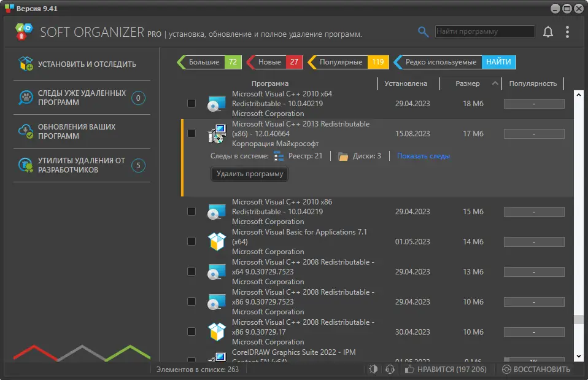Select the Большие filter tab
This screenshot has width=588, height=380.
tap(209, 62)
